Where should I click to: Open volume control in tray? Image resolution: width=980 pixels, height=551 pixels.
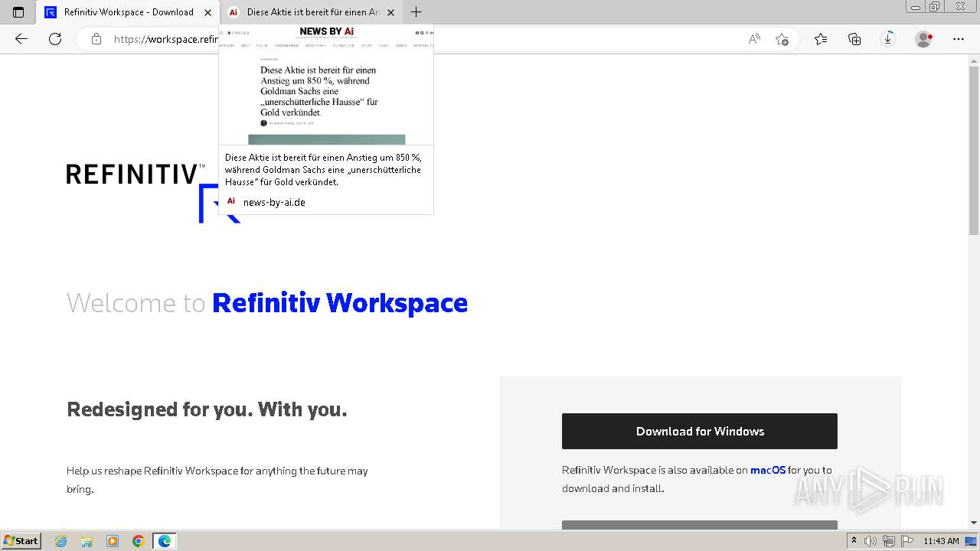pos(871,541)
